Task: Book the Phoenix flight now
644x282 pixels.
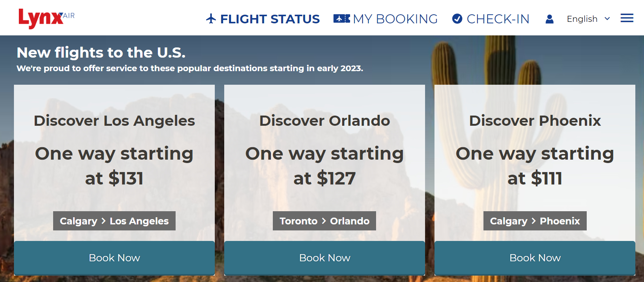Action: 535,258
